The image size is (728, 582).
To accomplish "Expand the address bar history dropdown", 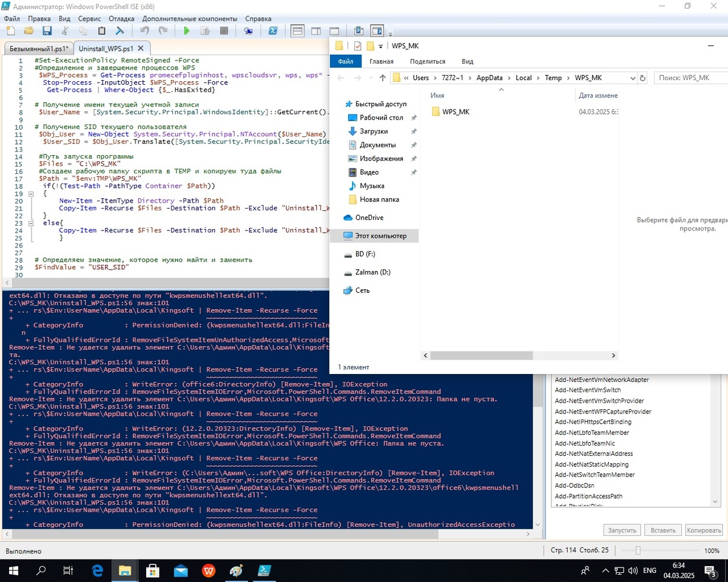I will point(633,78).
